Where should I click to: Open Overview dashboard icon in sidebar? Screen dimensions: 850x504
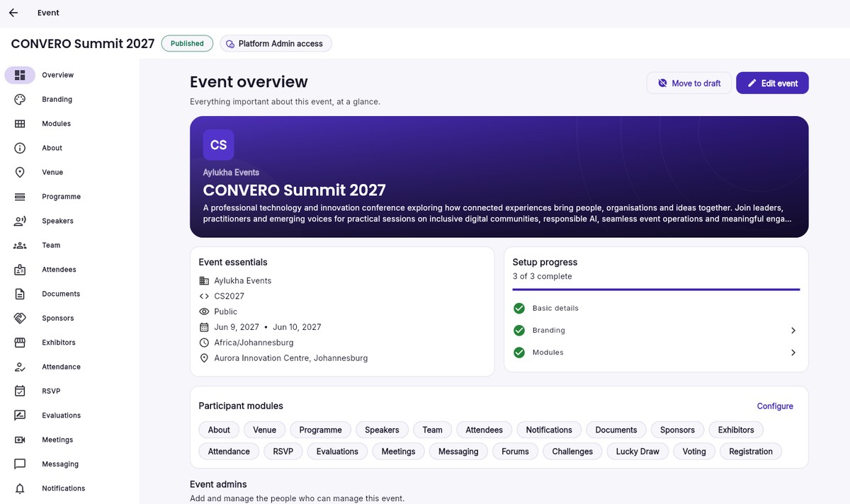[x=20, y=75]
